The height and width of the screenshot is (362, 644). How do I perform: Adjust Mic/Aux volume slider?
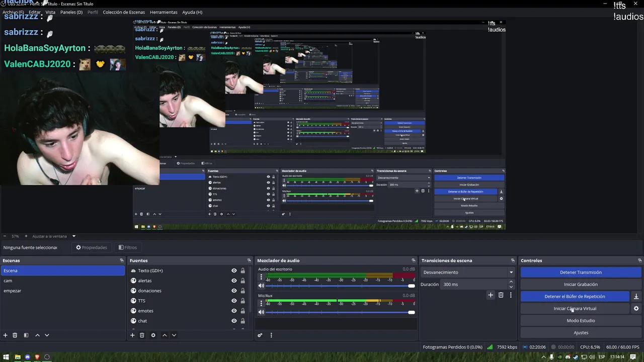pyautogui.click(x=340, y=312)
